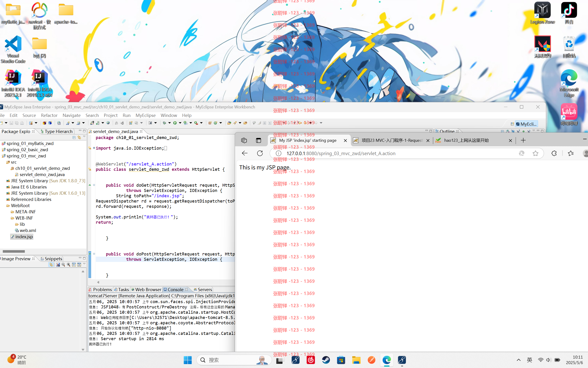The image size is (588, 368).
Task: Open the New dropdown arrow in the toolbar
Action: 6,123
